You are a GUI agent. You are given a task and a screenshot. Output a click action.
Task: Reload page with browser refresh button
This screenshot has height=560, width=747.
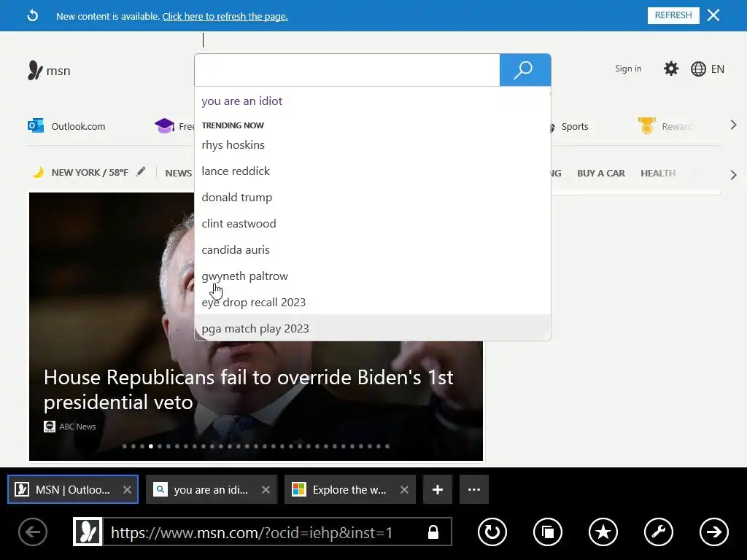point(492,532)
